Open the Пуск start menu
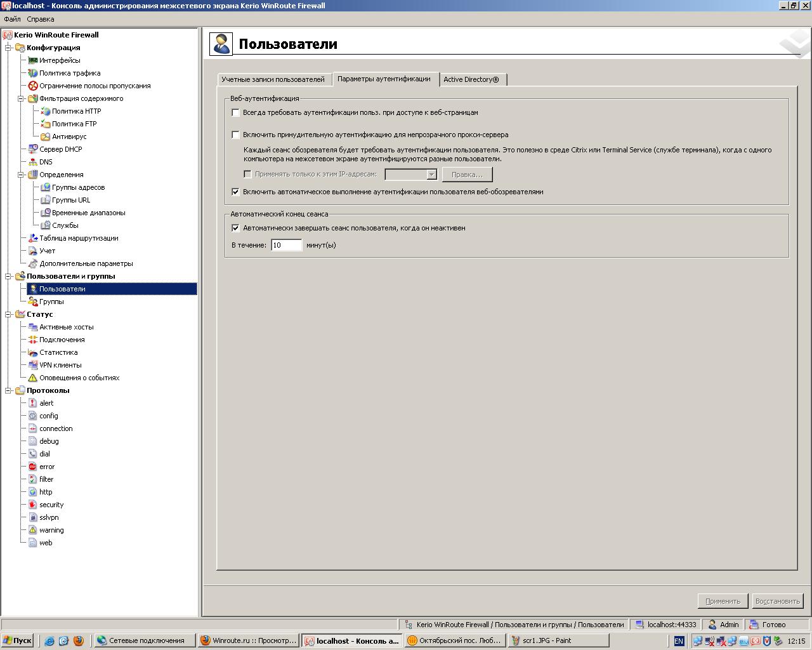The width and height of the screenshot is (812, 650). tap(18, 640)
